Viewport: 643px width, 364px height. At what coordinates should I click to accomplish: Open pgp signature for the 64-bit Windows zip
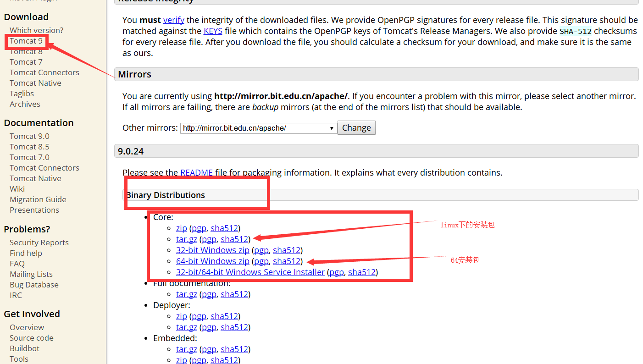[x=261, y=261]
